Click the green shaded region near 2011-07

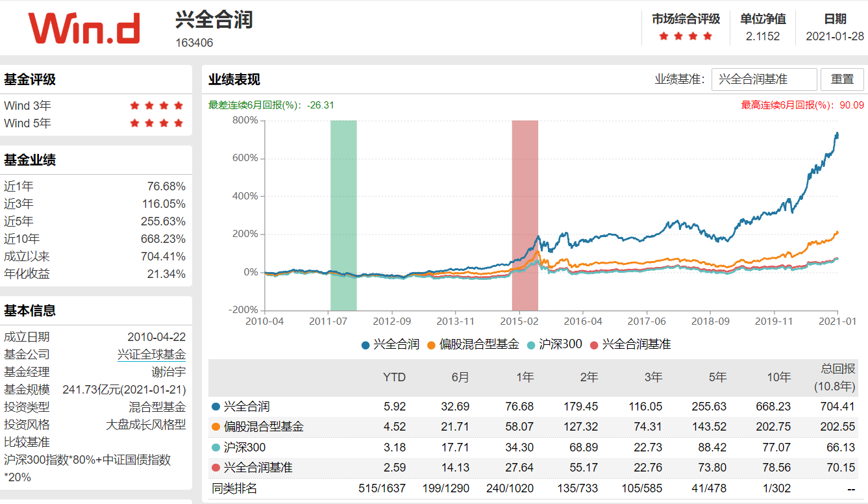click(344, 214)
